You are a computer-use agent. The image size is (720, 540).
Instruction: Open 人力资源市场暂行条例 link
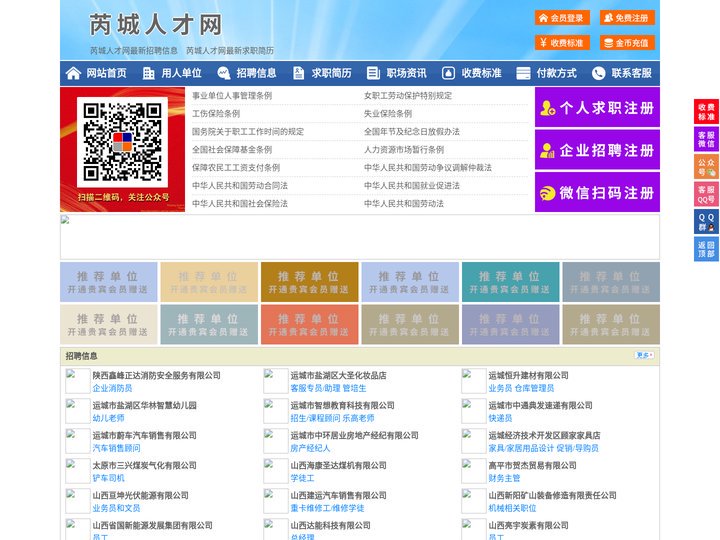click(x=404, y=150)
